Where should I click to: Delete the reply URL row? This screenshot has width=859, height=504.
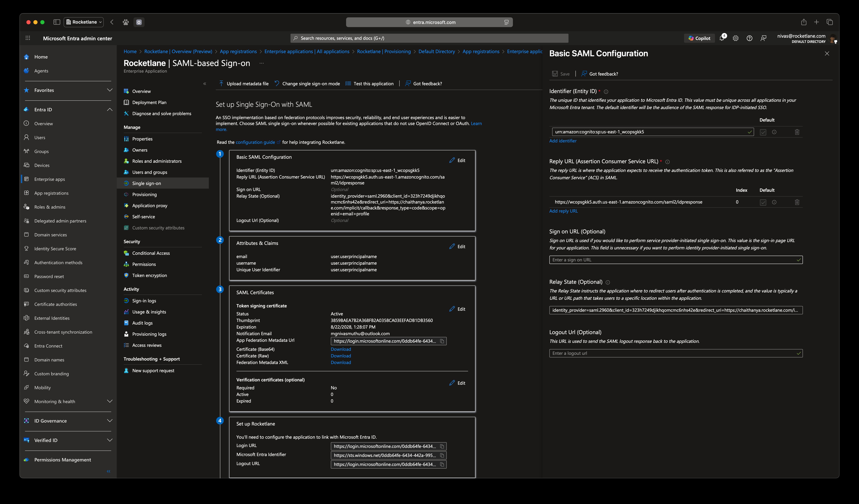pos(797,202)
